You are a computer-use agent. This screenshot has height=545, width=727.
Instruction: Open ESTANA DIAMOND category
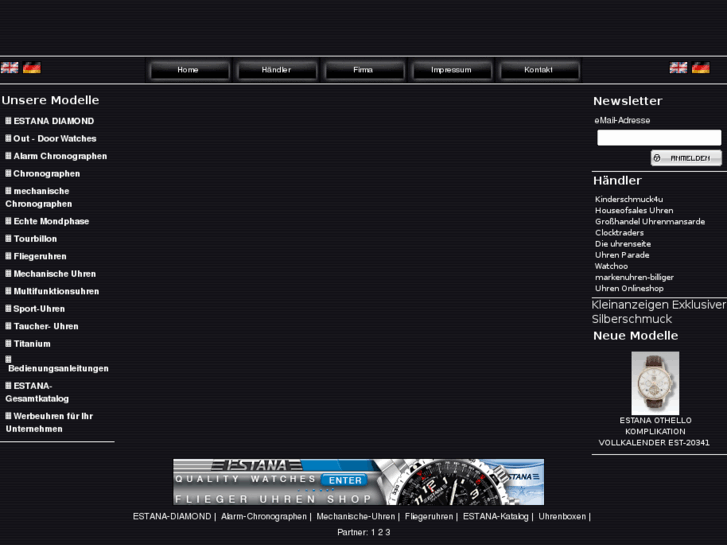pos(54,121)
